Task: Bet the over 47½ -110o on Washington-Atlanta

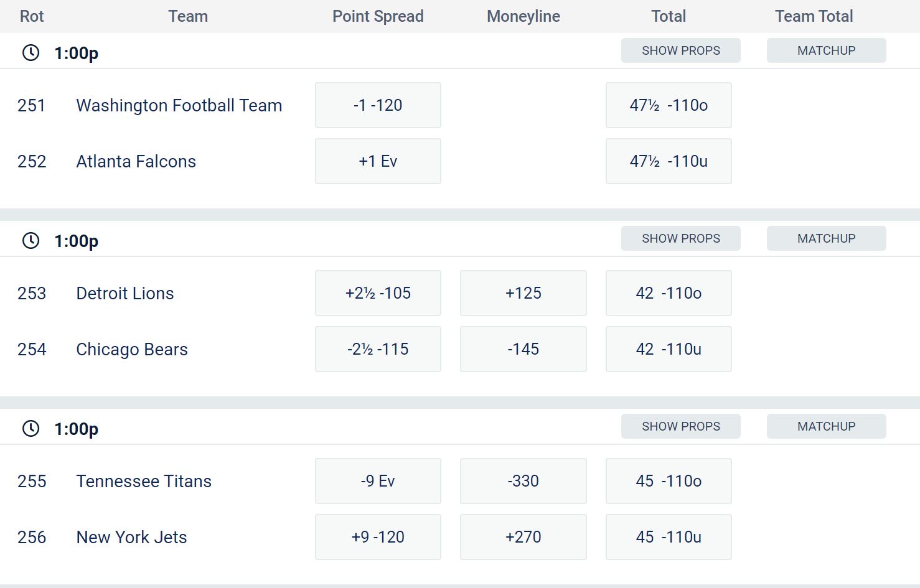Action: tap(668, 105)
